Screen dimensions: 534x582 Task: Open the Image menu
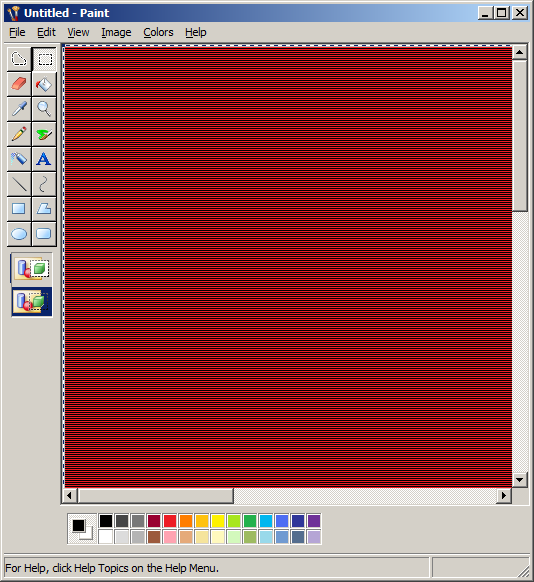coord(116,32)
